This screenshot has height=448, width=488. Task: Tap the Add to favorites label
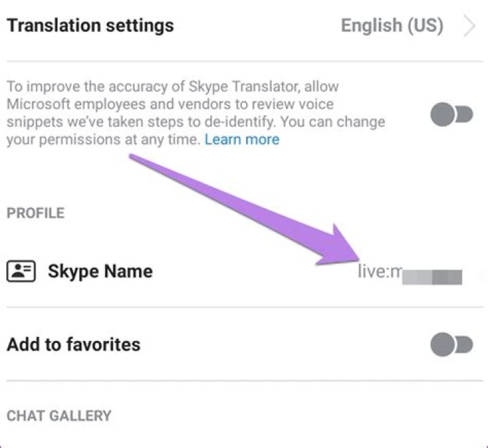pyautogui.click(x=73, y=344)
